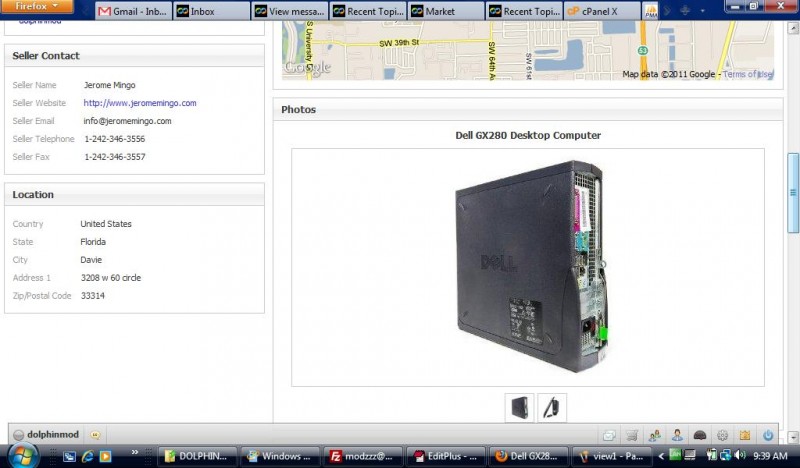Click the country value United States
800x468 pixels.
pyautogui.click(x=106, y=224)
